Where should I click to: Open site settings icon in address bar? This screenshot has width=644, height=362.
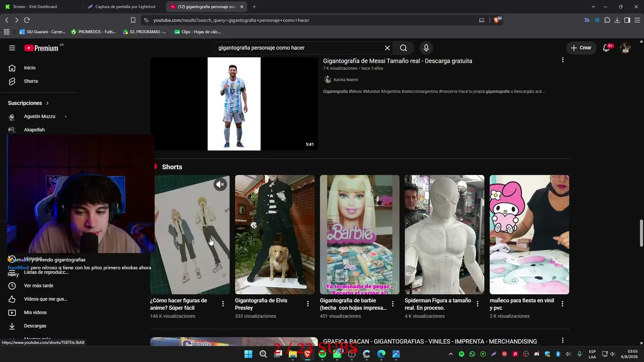coord(146,20)
